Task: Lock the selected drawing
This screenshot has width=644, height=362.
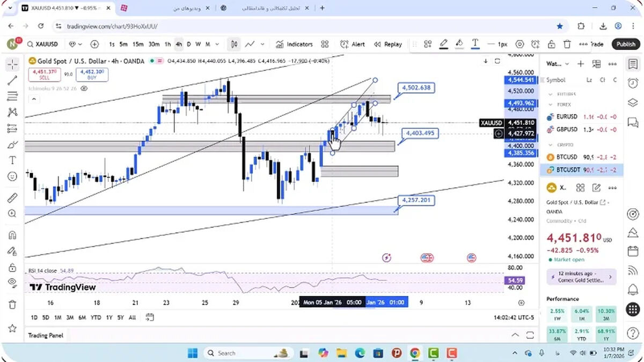Action: pyautogui.click(x=551, y=45)
